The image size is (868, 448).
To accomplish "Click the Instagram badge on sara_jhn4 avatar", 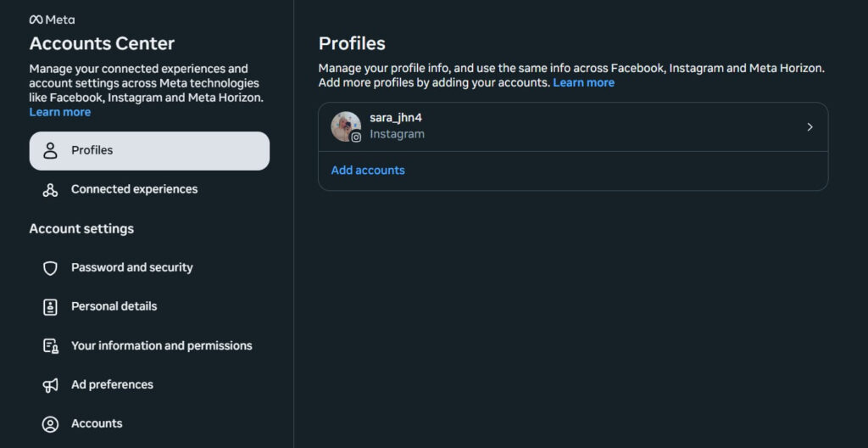I will (356, 137).
